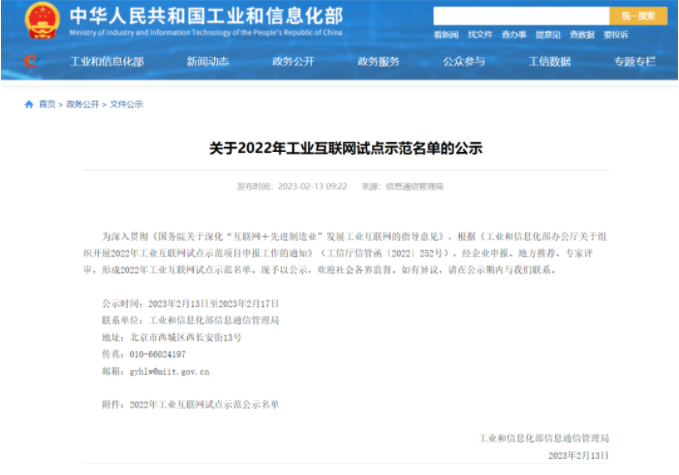Click the address 北京市西城区西长安街13号
679x475 pixels.
point(185,337)
